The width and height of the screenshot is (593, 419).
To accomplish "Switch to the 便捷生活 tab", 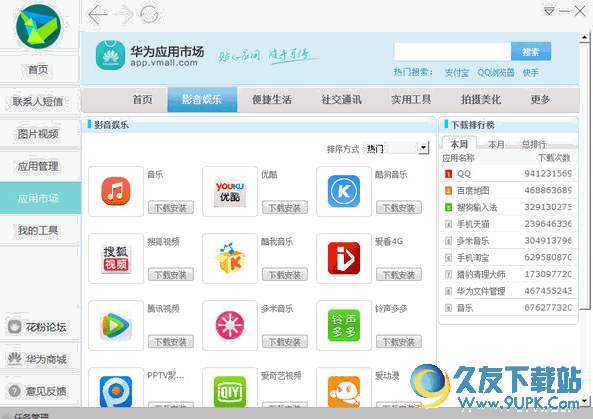I will (272, 99).
